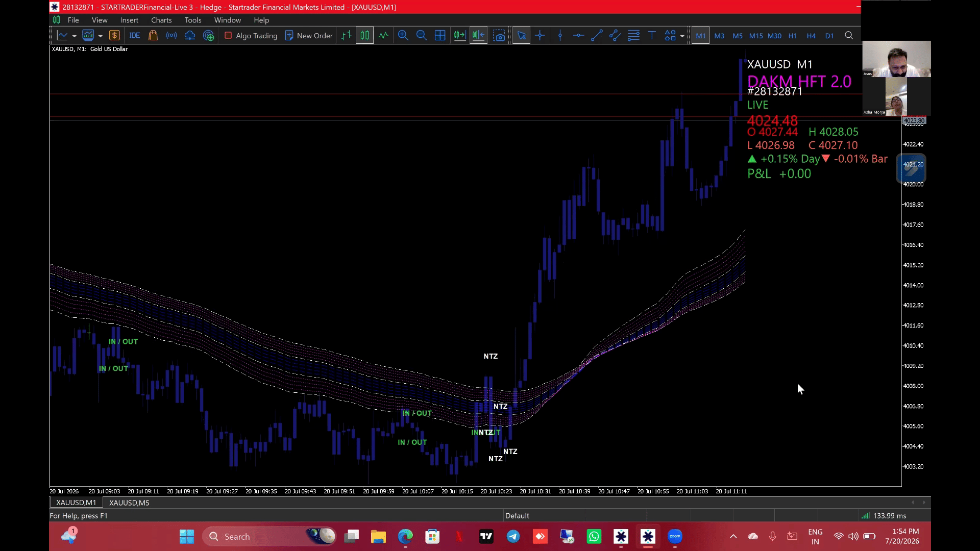Expand the new chart dropdown arrow
Viewport: 980px width, 551px height.
(x=74, y=36)
